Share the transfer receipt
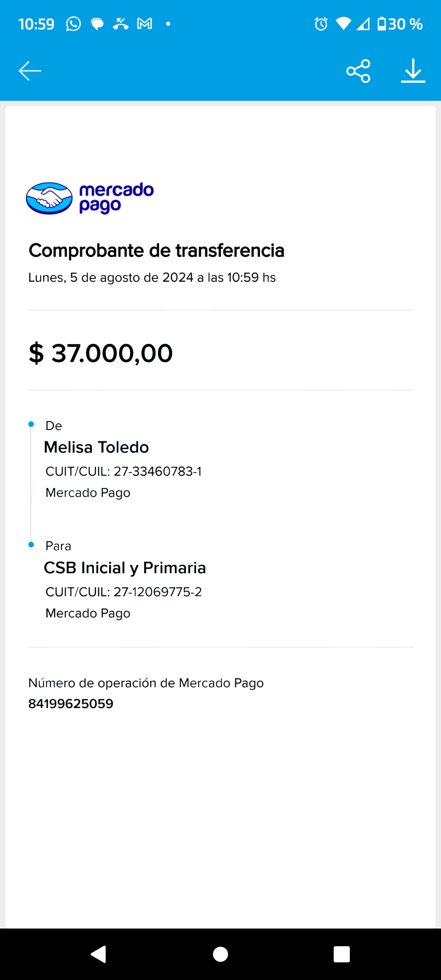Screen dimensions: 441x980 click(358, 71)
